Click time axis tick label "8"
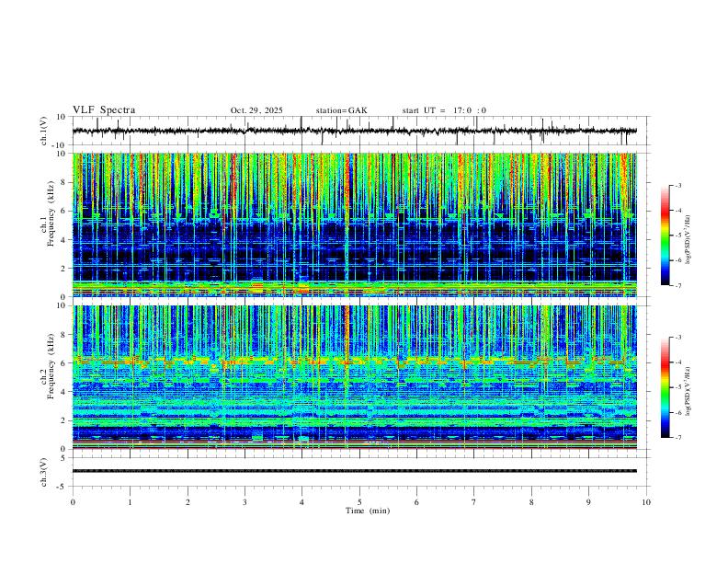The width and height of the screenshot is (728, 563). click(531, 502)
